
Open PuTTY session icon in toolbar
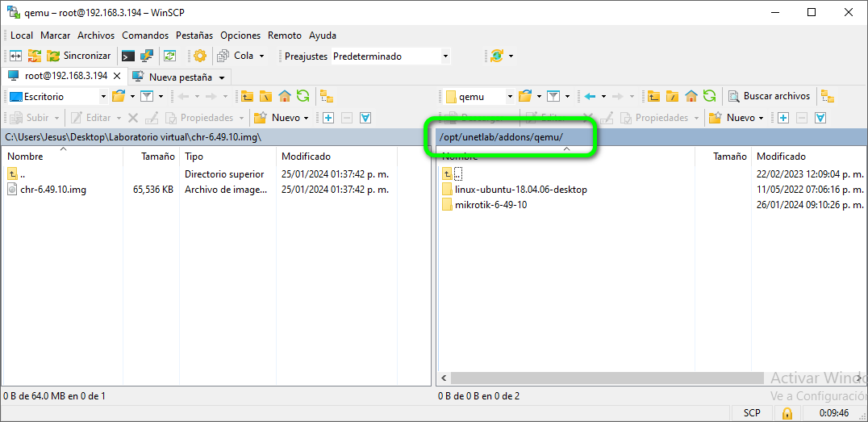pyautogui.click(x=147, y=56)
